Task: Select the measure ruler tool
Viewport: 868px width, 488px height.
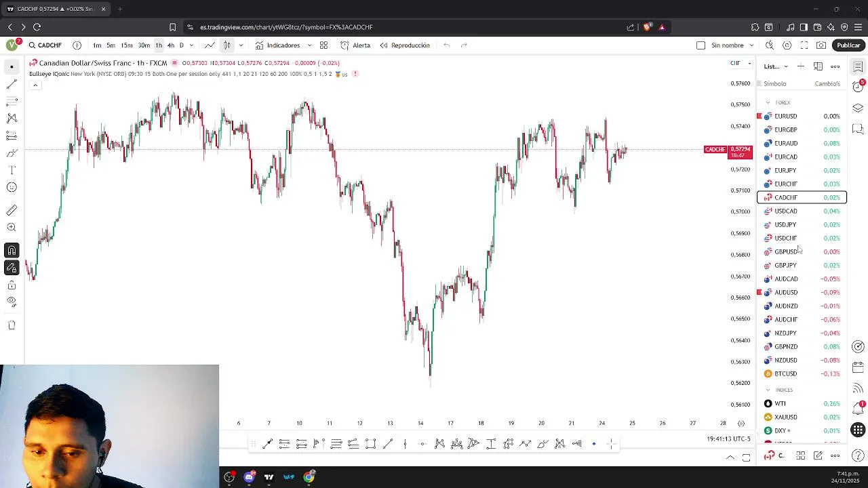Action: (12, 211)
